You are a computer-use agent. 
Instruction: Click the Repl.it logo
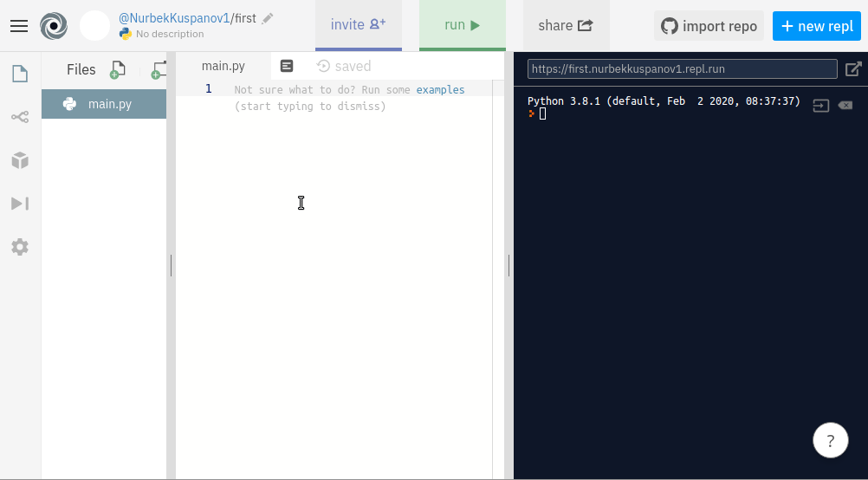54,26
